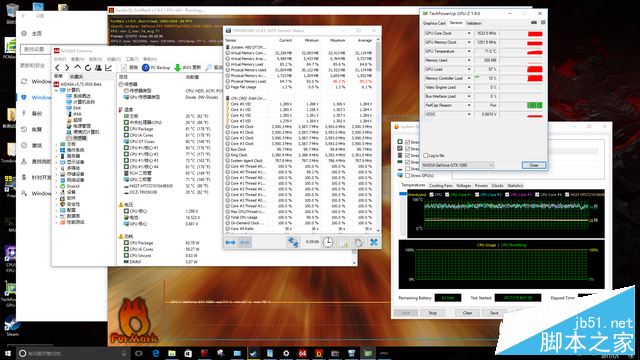Screen dimensions: 640x360
Task: Click HWiNFO expand arrows icon
Action: pos(230,242)
